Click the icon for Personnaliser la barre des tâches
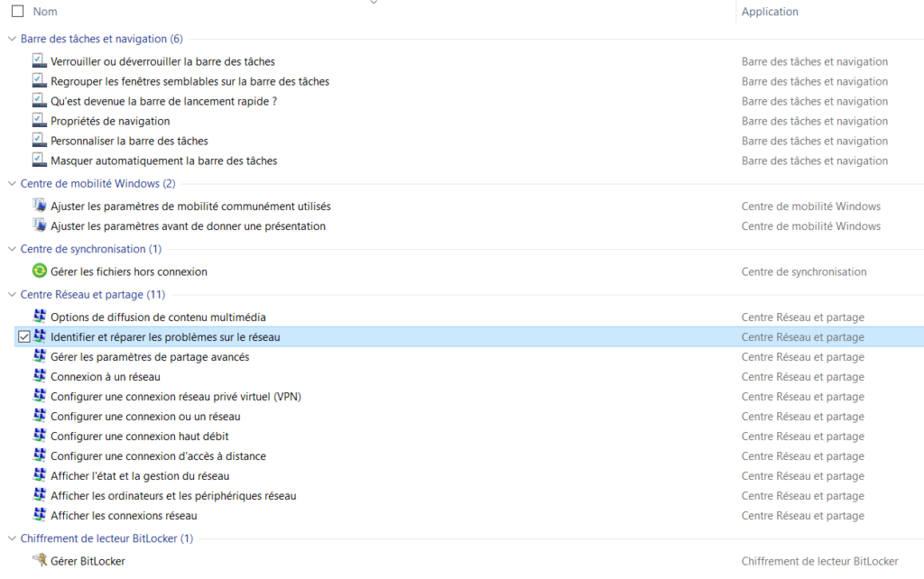This screenshot has height=579, width=924. (x=39, y=141)
